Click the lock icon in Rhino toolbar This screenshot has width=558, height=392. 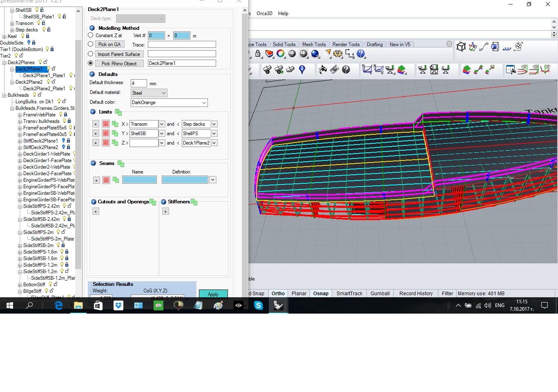[x=258, y=53]
